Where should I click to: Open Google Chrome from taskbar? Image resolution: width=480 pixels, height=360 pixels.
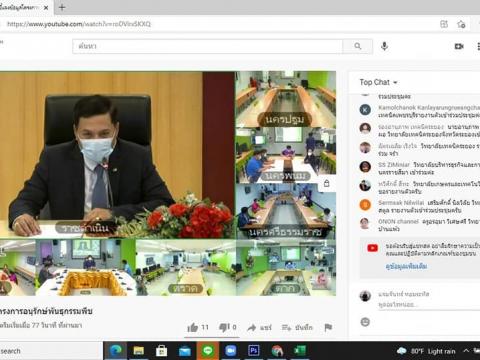pyautogui.click(x=277, y=351)
